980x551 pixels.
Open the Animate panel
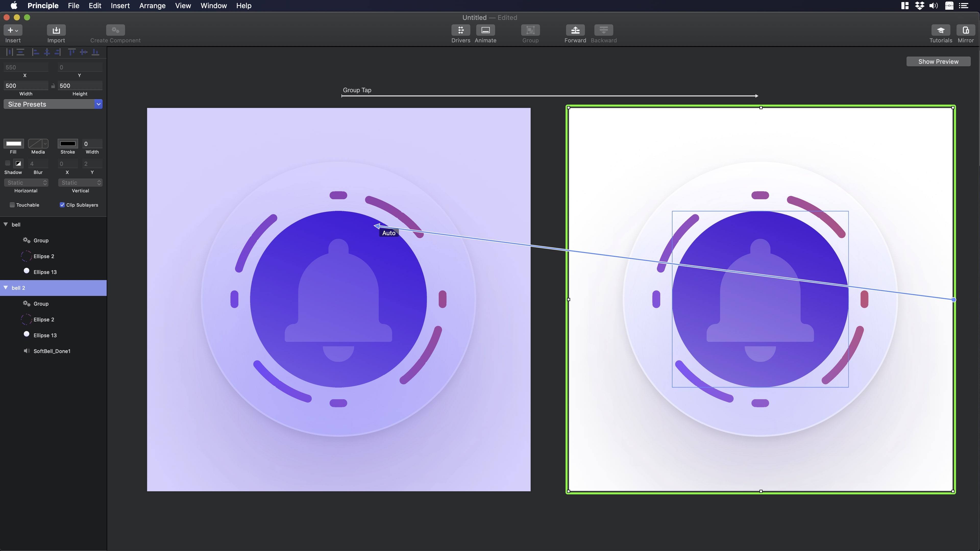(x=485, y=30)
